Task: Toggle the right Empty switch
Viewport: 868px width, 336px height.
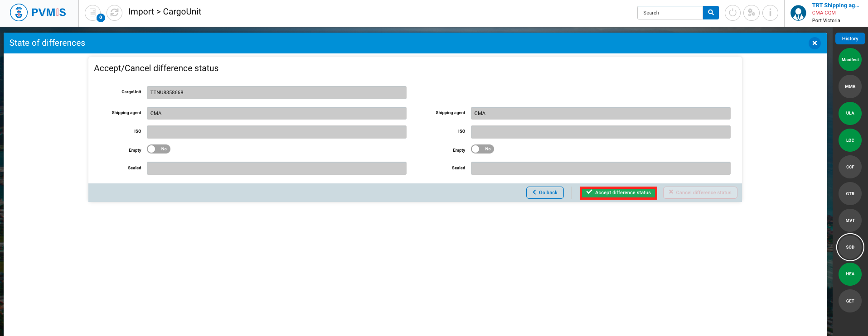Action: pyautogui.click(x=482, y=149)
